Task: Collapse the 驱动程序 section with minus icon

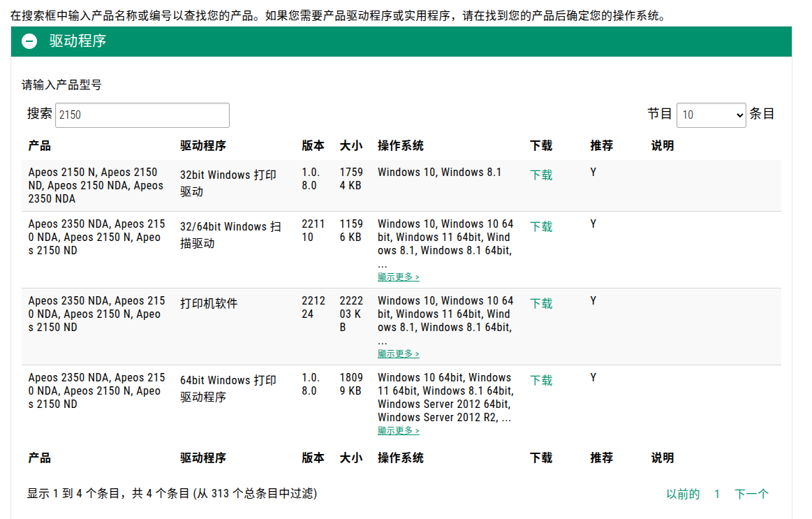Action: 29,41
